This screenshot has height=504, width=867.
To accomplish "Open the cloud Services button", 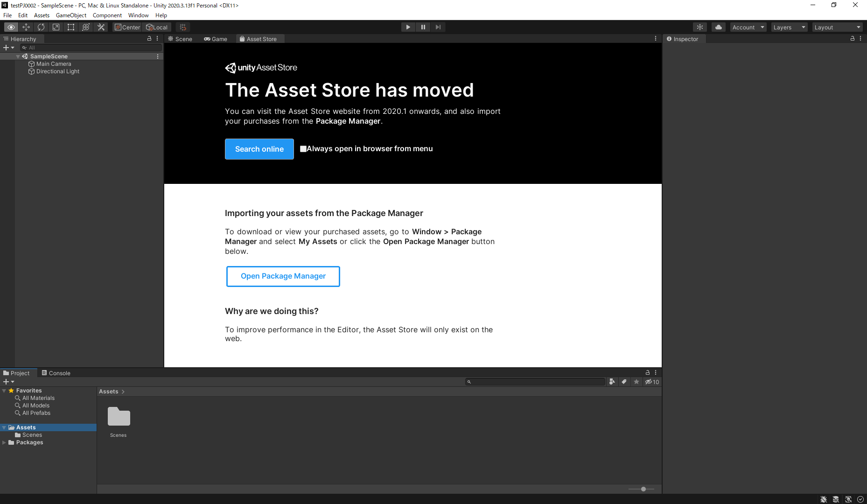I will coord(719,27).
